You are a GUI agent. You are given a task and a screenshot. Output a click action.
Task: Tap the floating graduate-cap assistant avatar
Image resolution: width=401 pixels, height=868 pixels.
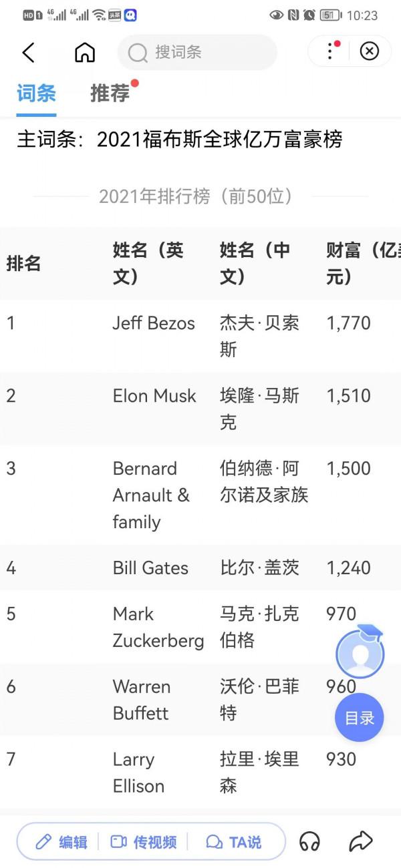pos(360,653)
